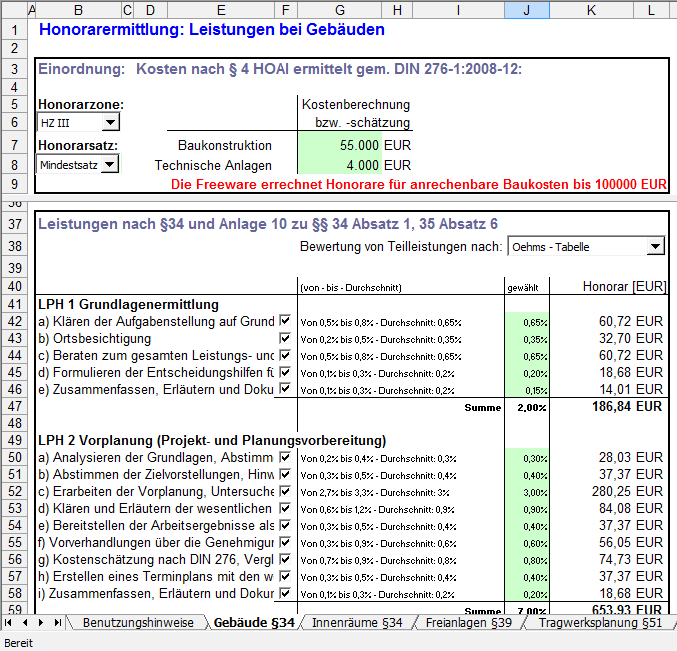Toggle 'b) Abstimmen der Zielvorstellungen' checkbox
Viewport: 677px width, 651px height.
coord(285,474)
